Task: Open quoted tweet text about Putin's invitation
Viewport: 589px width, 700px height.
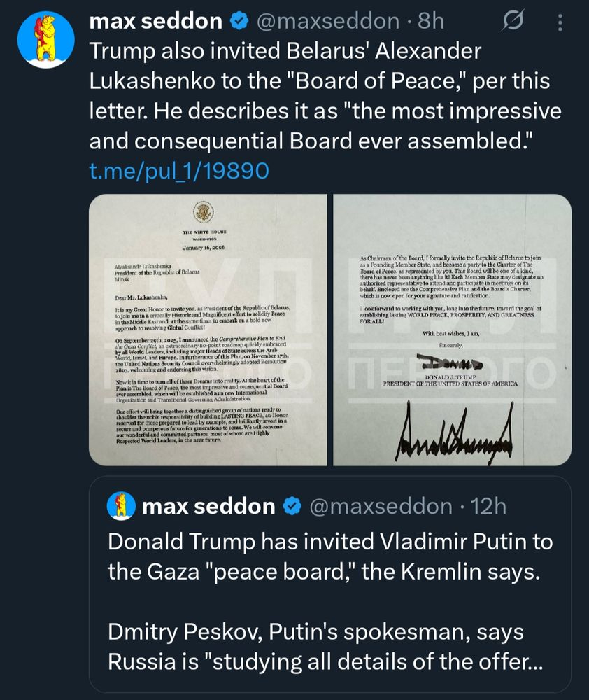Action: 329,556
